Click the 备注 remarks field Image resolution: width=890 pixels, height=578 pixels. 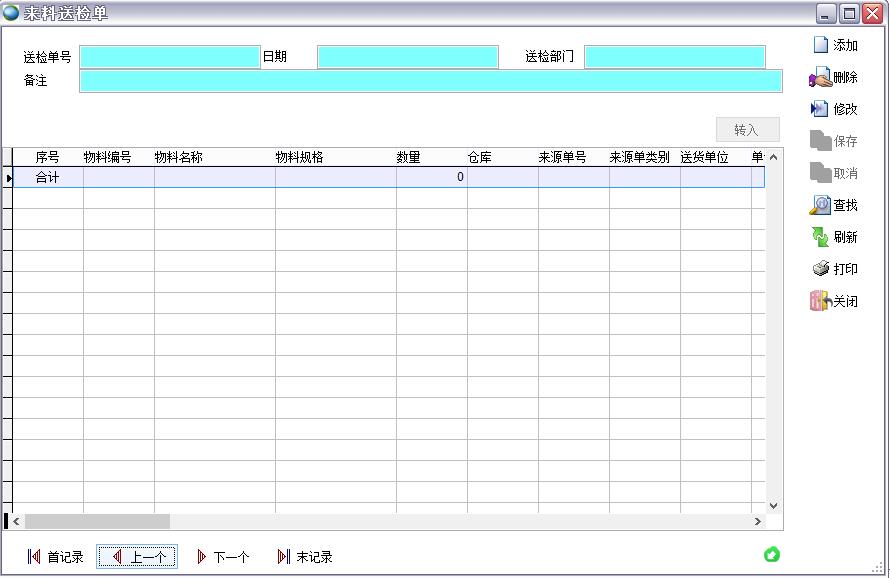coord(430,81)
